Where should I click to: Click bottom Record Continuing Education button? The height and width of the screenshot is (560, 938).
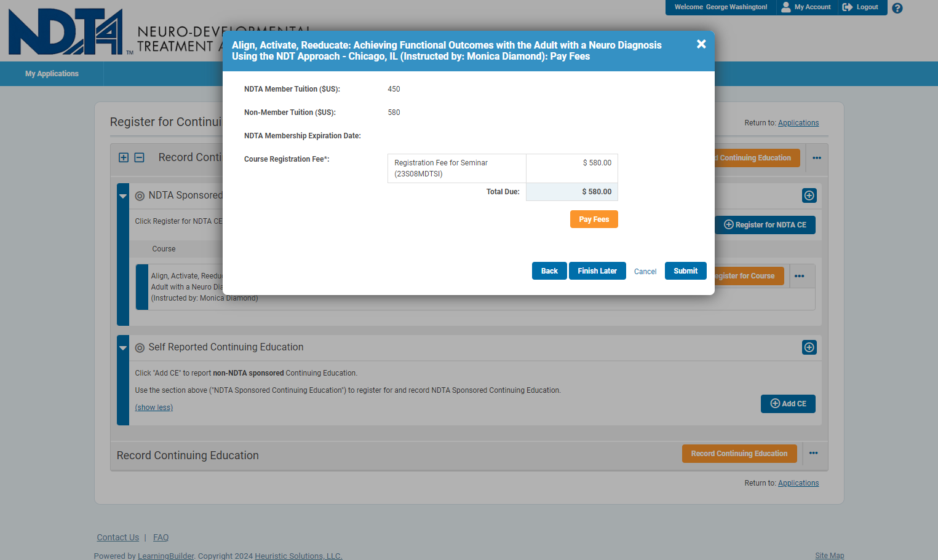point(739,454)
